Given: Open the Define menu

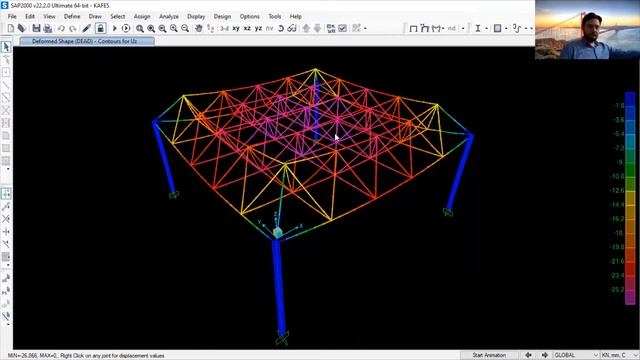Looking at the screenshot, I should click(72, 16).
